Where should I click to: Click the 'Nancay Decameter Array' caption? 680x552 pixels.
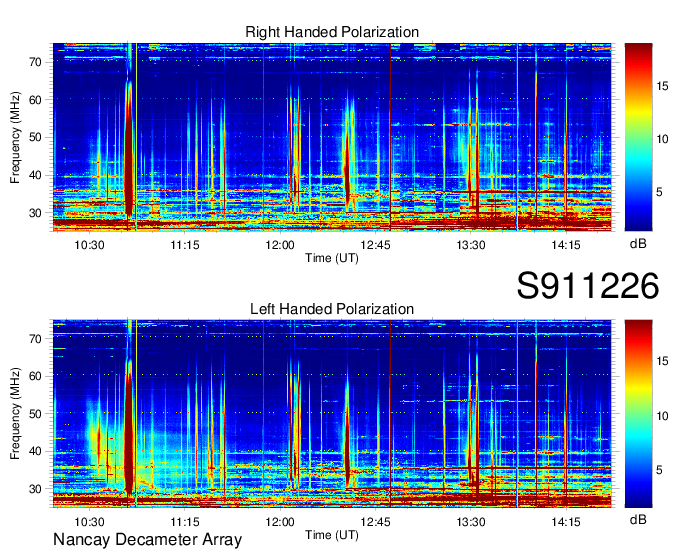[147, 539]
